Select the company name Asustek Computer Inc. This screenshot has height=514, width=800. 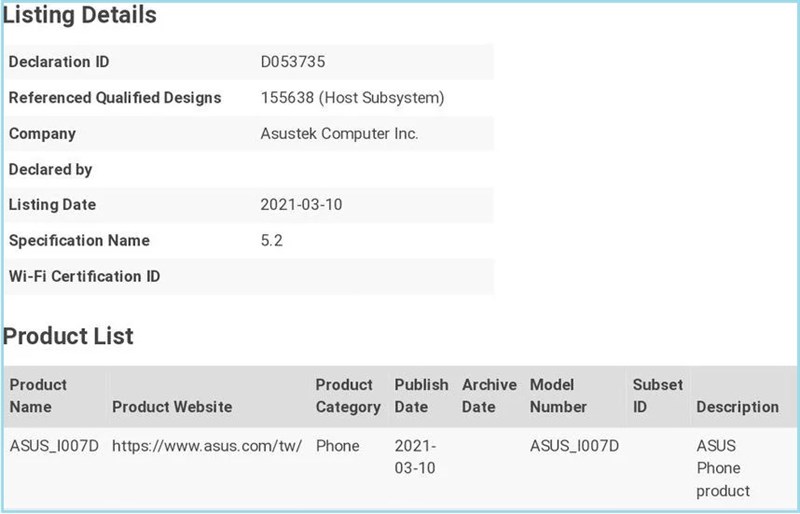338,133
